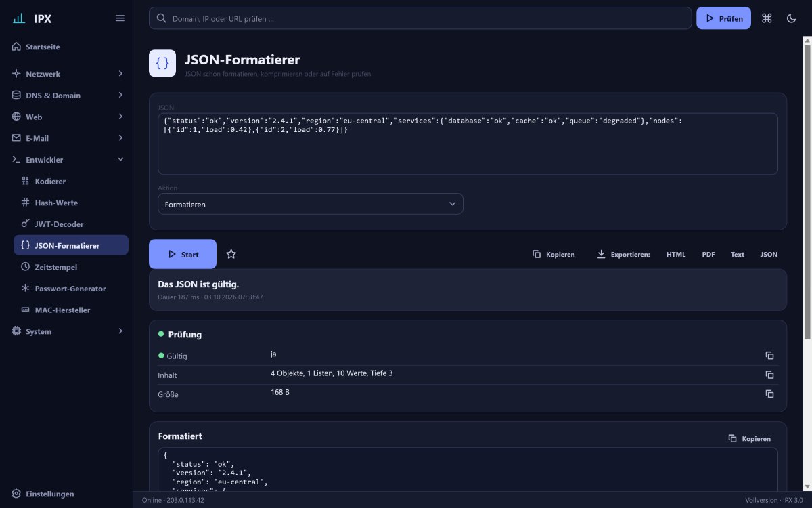The image size is (812, 508).
Task: Expand the Web section chevron
Action: click(120, 117)
